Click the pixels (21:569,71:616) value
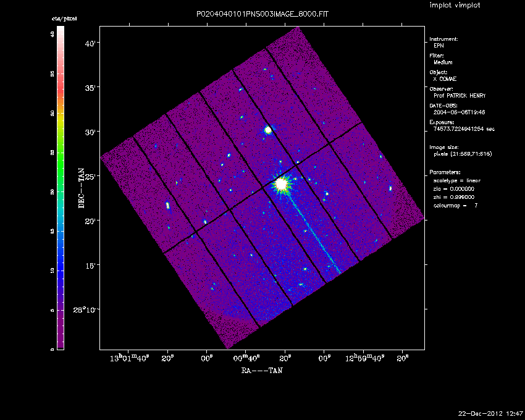The width and height of the screenshot is (525, 420). click(x=463, y=154)
